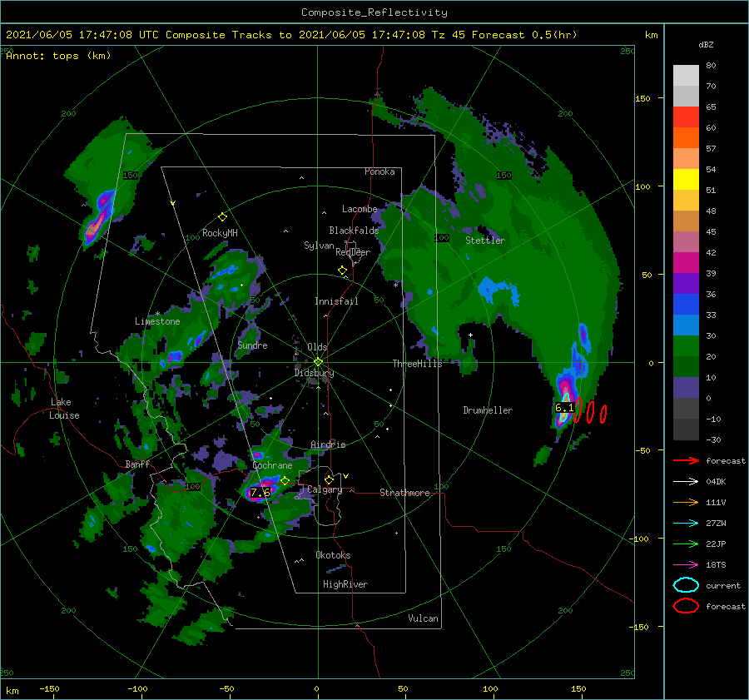
Task: Click the 7.6 storm top annotation near Cochrane
Action: coord(260,492)
